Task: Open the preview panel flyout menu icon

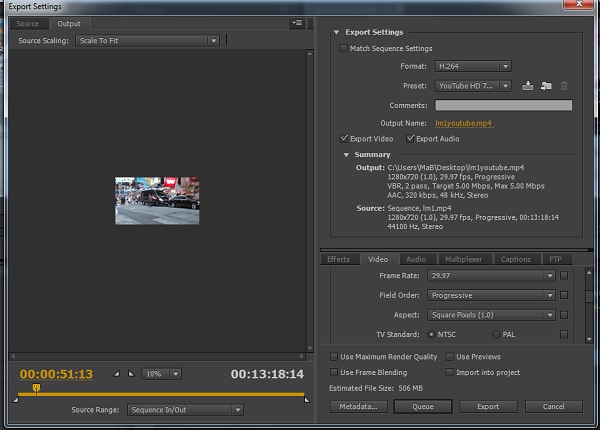Action: tap(297, 22)
